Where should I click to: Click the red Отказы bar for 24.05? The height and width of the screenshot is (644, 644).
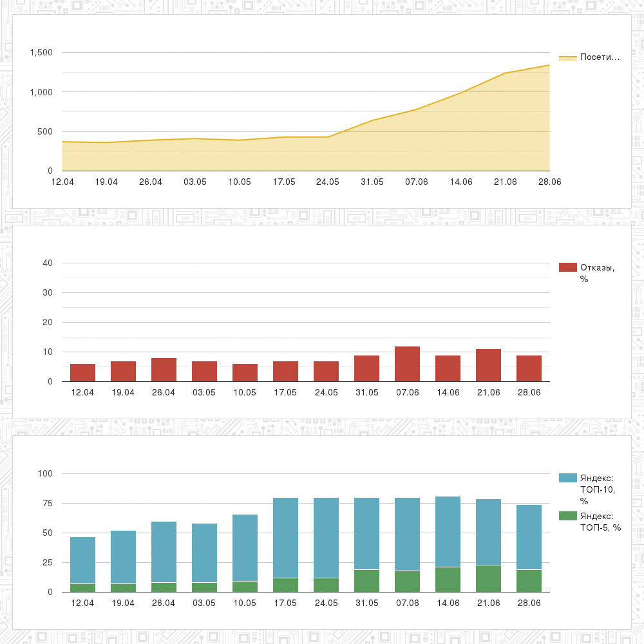pos(326,372)
